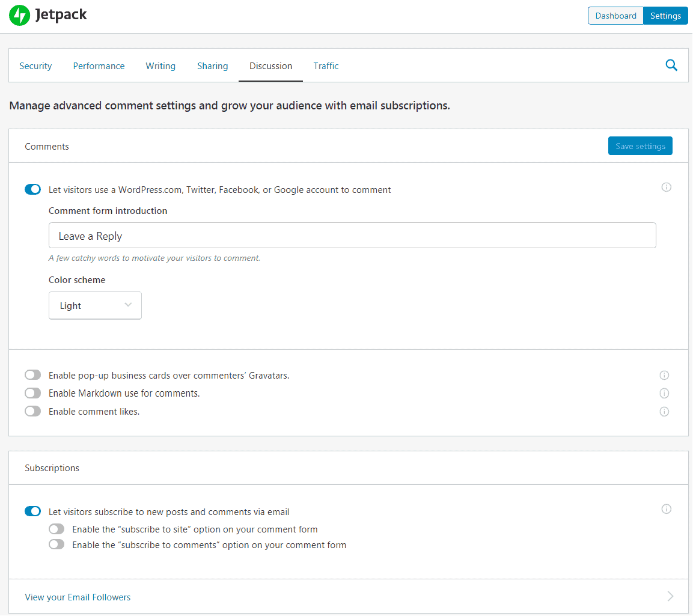Click info icon beside Markdown for comments
Screen dimensions: 693x616
tap(664, 393)
